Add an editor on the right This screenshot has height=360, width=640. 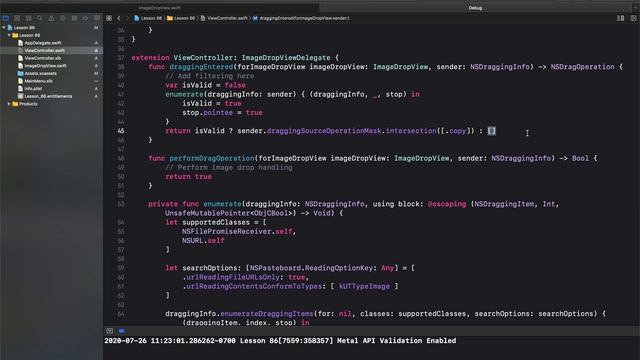[633, 18]
